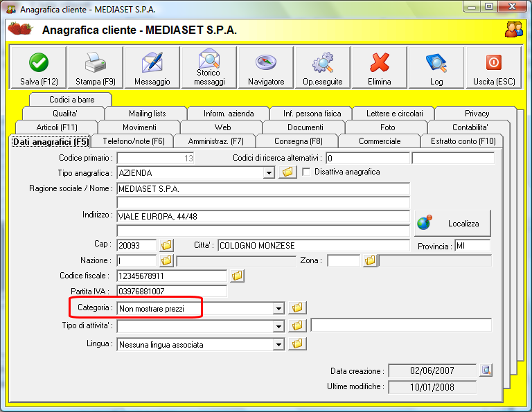Click the second Indirizzo line field
The image size is (532, 412).
[263, 231]
